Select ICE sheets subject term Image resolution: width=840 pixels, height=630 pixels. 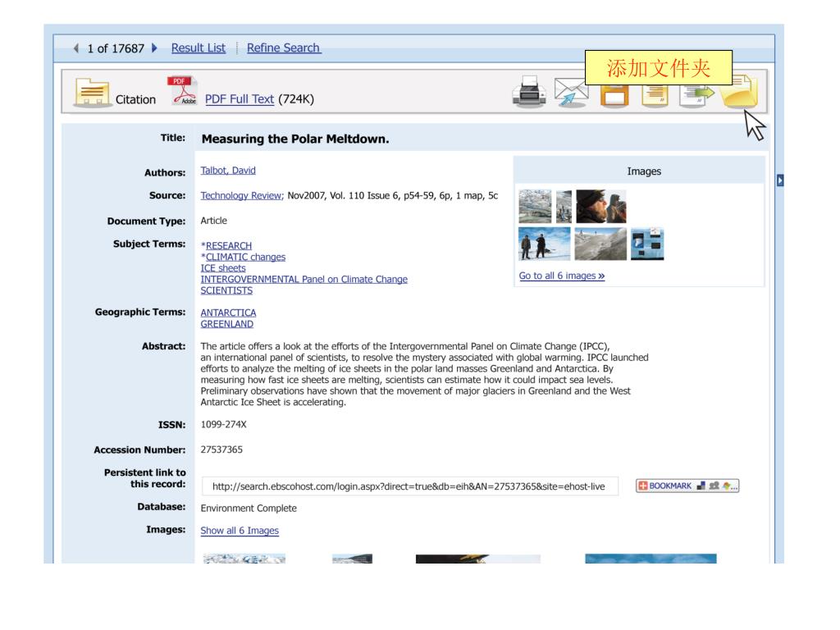coord(223,268)
